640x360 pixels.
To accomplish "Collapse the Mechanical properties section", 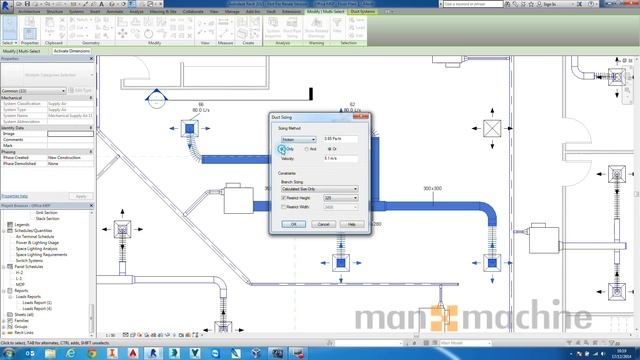I will click(91, 98).
